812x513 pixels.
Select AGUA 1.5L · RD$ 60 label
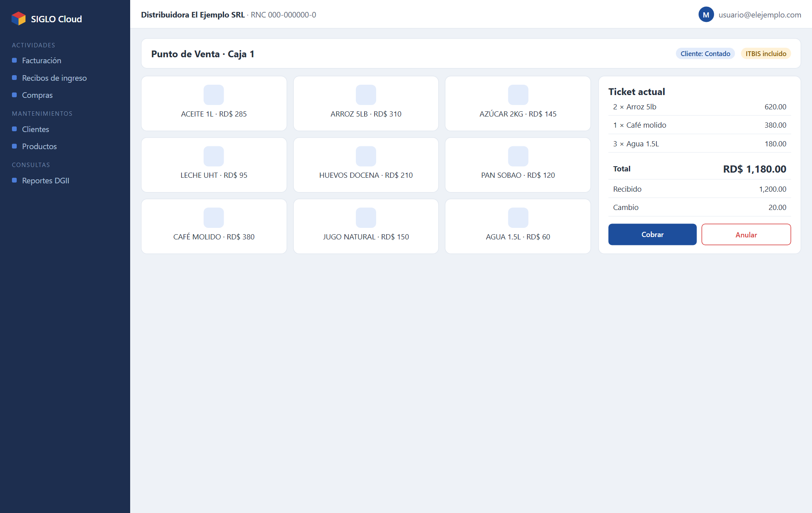coord(518,237)
